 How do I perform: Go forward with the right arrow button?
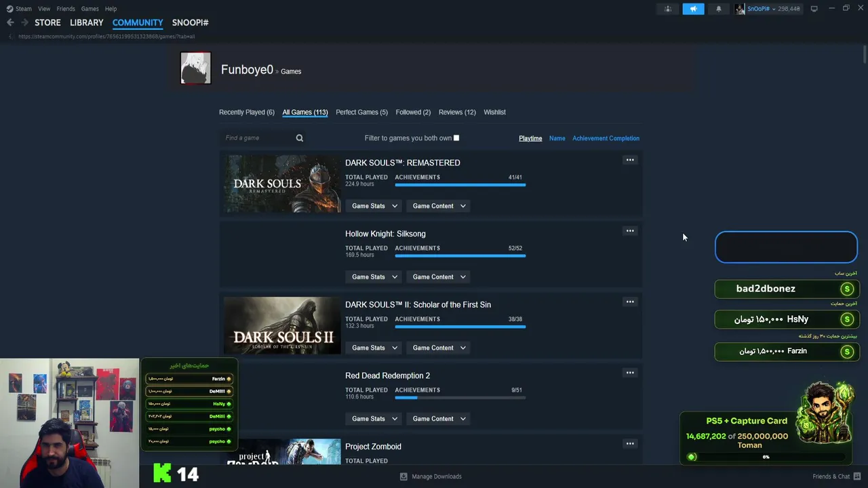pyautogui.click(x=25, y=22)
